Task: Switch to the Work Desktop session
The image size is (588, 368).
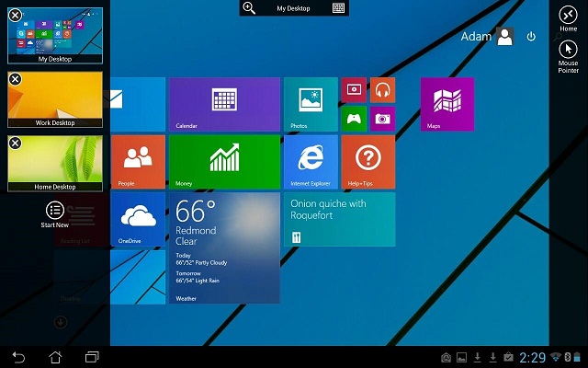Action: click(55, 99)
